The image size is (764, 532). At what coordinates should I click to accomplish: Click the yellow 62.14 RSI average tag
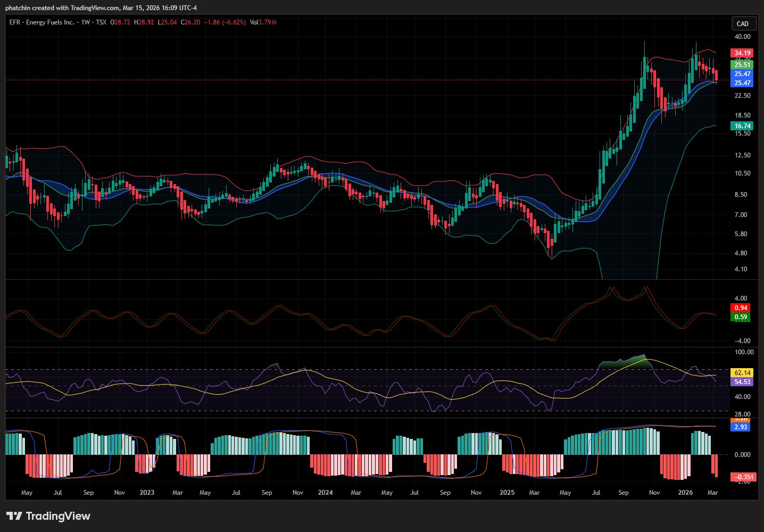click(x=742, y=373)
